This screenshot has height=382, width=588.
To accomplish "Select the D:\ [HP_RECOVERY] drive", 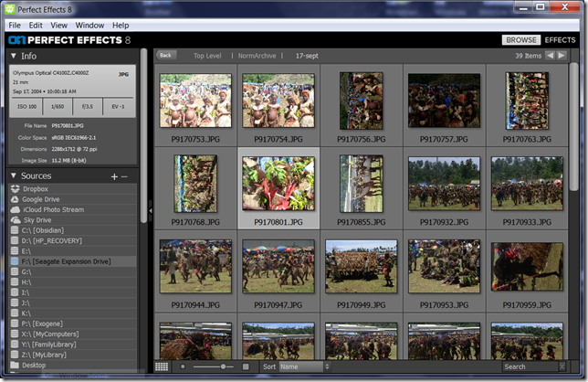I will click(72, 240).
